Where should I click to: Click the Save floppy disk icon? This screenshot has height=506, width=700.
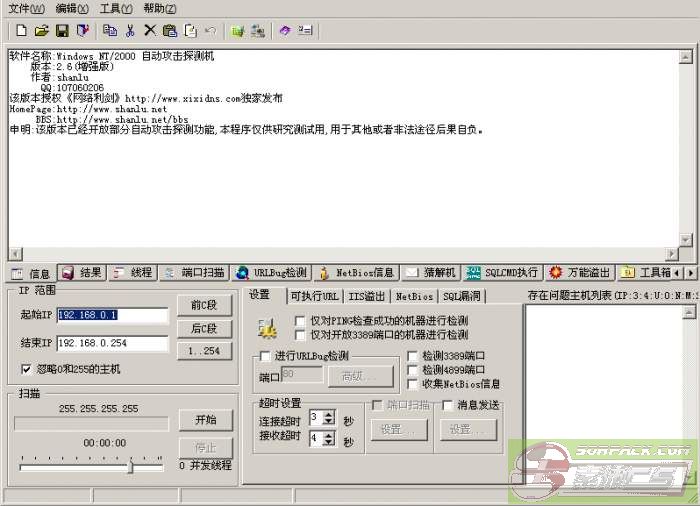click(62, 31)
